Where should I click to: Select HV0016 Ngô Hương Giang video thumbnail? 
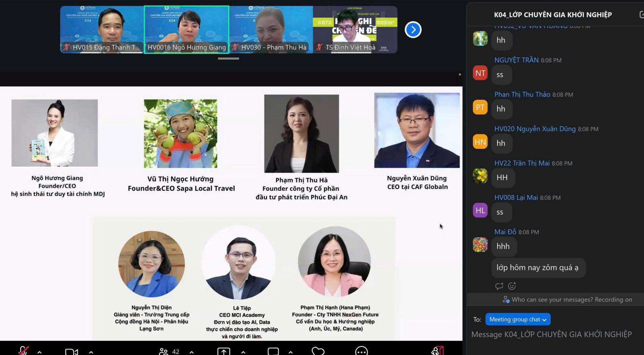tap(187, 29)
